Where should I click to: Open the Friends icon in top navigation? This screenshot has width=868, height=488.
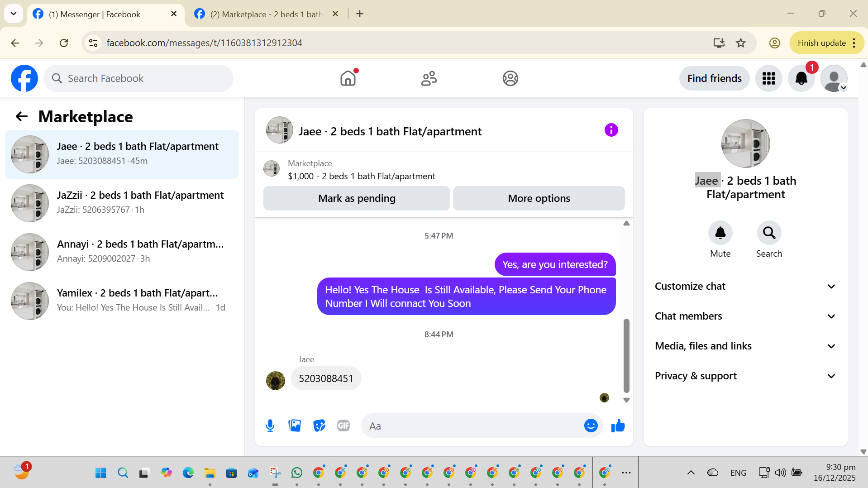[x=429, y=78]
